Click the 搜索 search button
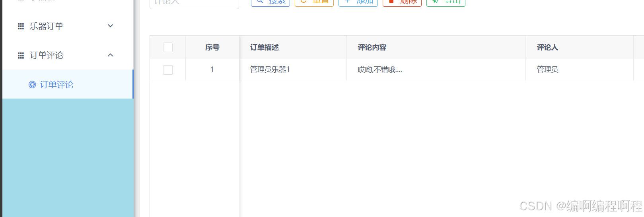This screenshot has width=644, height=217. (270, 2)
